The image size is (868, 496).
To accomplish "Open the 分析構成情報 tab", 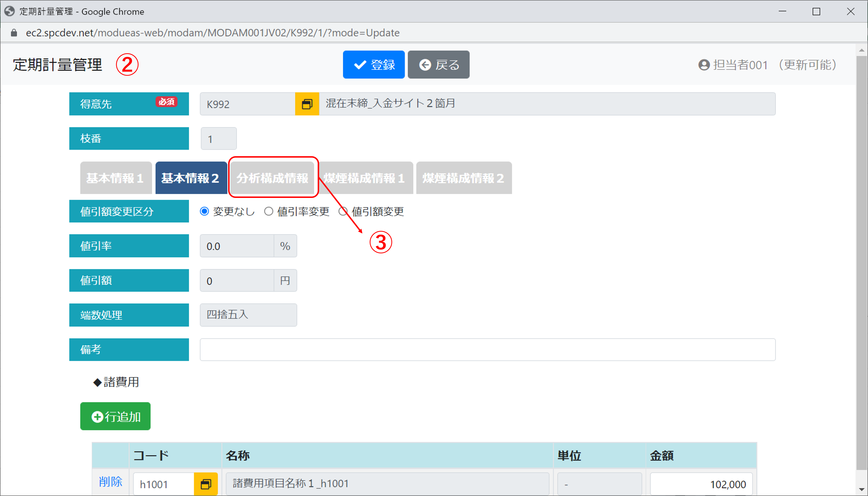I will point(272,178).
